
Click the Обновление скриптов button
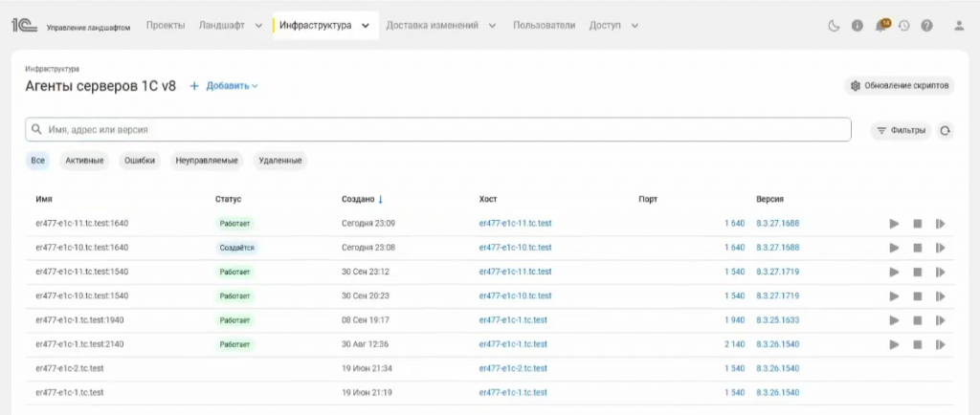(x=900, y=86)
